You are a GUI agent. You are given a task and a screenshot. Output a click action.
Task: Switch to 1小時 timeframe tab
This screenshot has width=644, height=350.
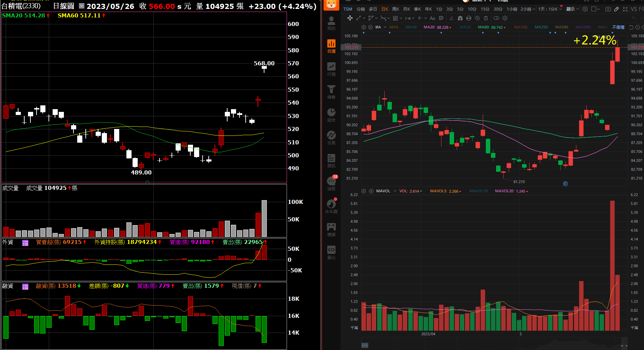(512, 9)
